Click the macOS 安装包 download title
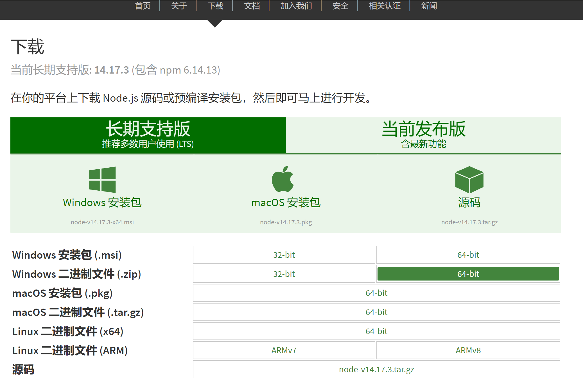 coord(286,202)
